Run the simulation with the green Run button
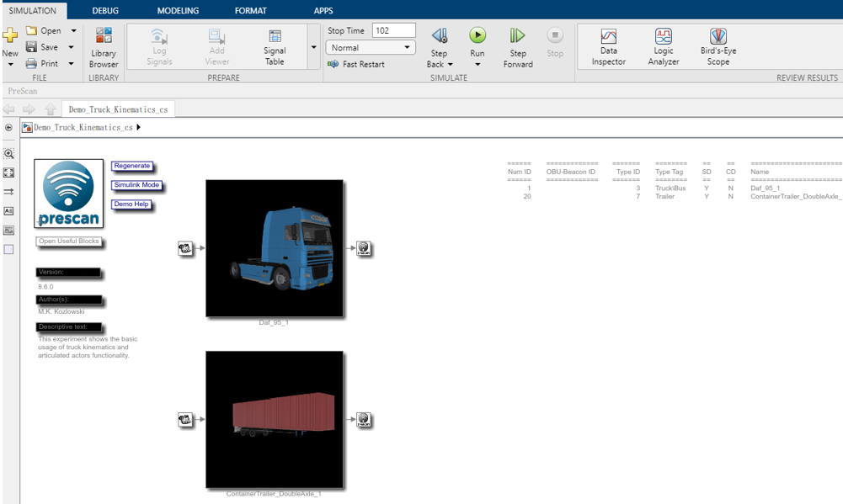Screen dimensions: 843x504 tap(477, 35)
